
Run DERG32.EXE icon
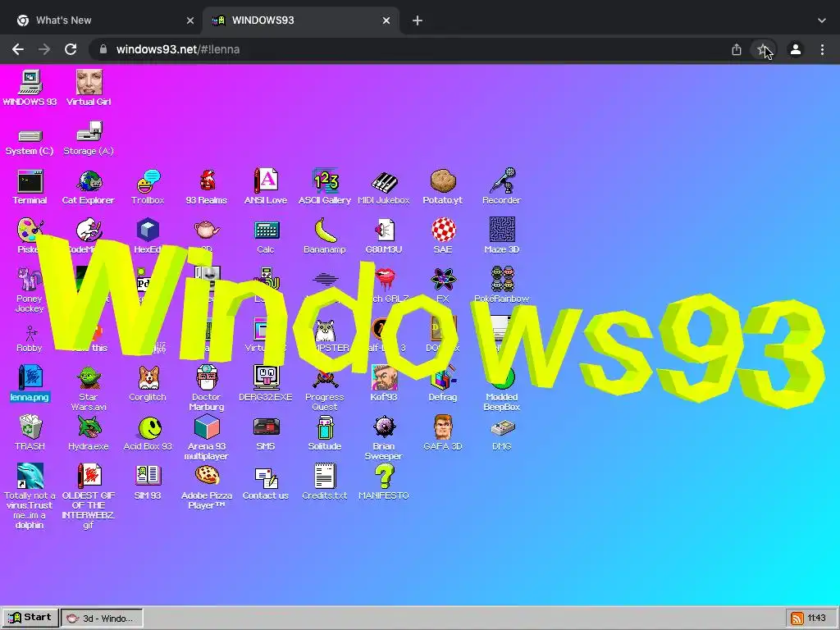tap(266, 384)
